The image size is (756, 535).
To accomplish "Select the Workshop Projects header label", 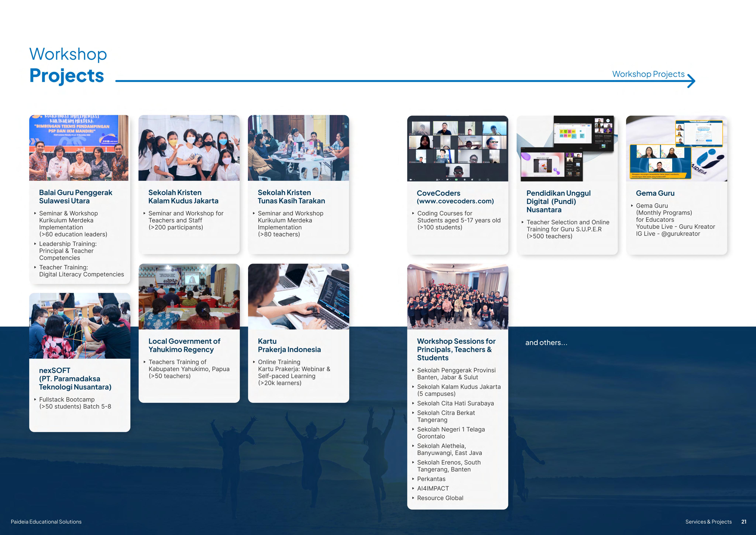I will pyautogui.click(x=648, y=74).
